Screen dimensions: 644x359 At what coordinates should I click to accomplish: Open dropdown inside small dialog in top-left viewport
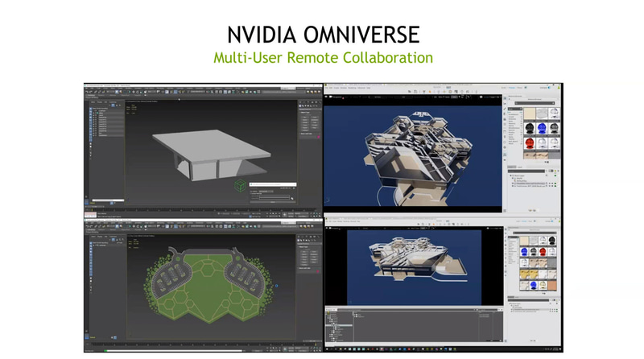266,192
